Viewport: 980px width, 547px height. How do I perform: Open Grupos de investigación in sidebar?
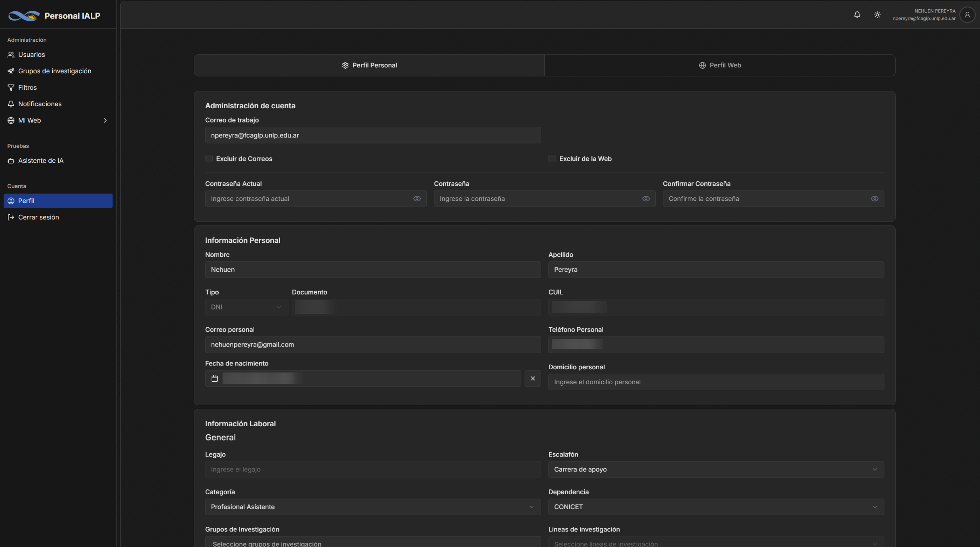[58, 71]
